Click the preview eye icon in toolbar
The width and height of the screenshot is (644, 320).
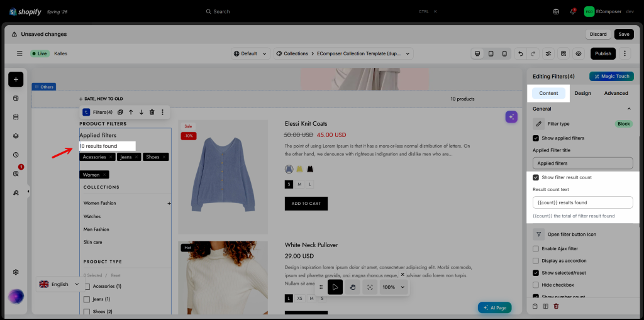[x=579, y=53]
